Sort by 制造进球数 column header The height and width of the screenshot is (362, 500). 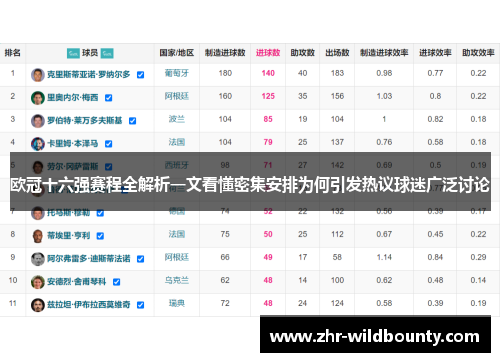pyautogui.click(x=225, y=53)
